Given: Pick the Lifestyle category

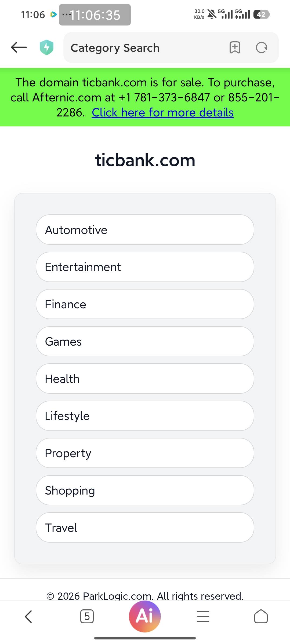Looking at the screenshot, I should 145,416.
